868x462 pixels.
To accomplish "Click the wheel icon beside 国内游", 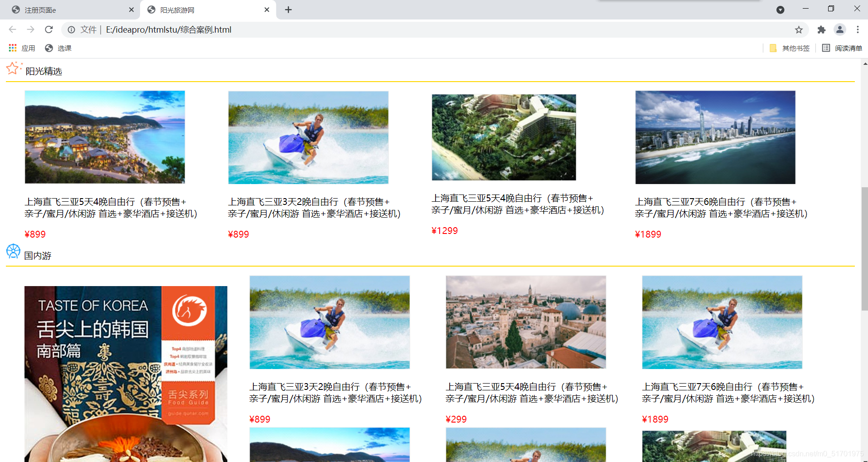I will 13,251.
